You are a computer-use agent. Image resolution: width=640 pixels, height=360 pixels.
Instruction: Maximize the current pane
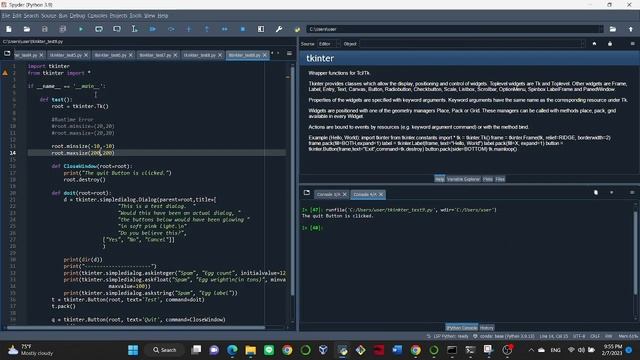261,29
